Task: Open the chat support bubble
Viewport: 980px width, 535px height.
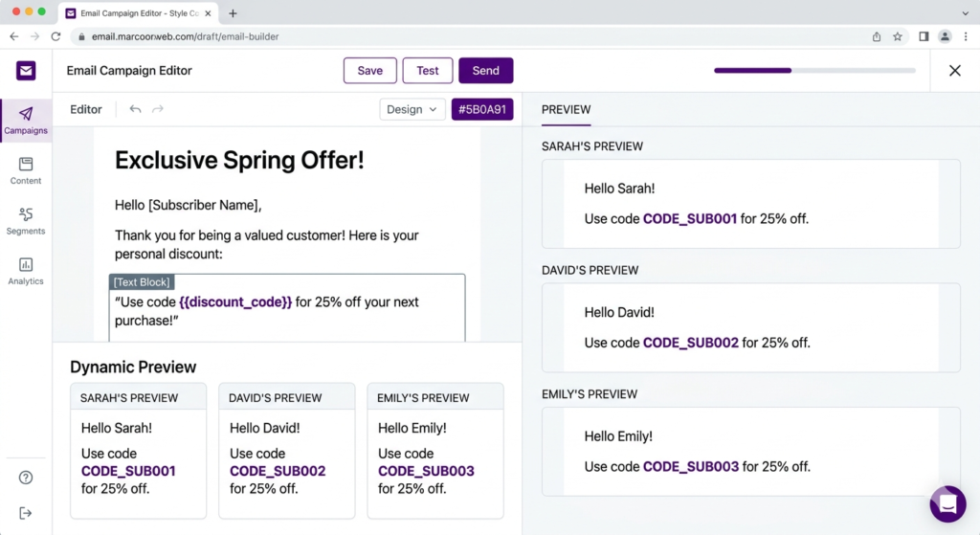Action: pyautogui.click(x=947, y=503)
